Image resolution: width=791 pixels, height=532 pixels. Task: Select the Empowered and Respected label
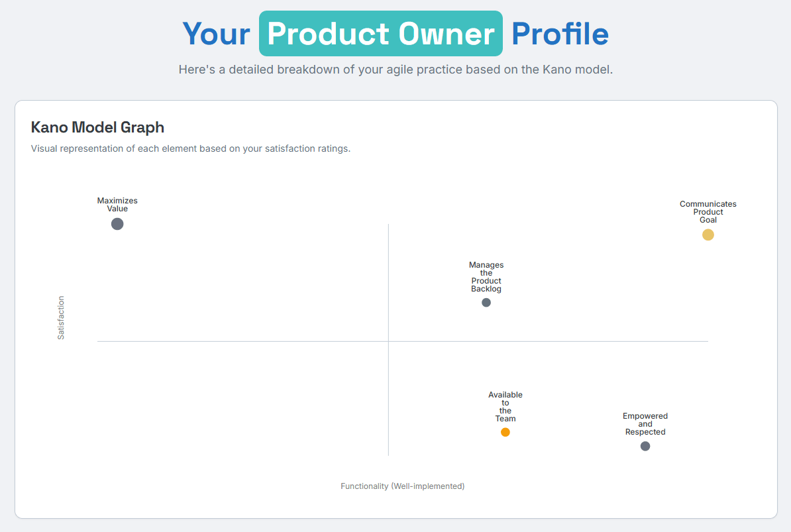[645, 424]
